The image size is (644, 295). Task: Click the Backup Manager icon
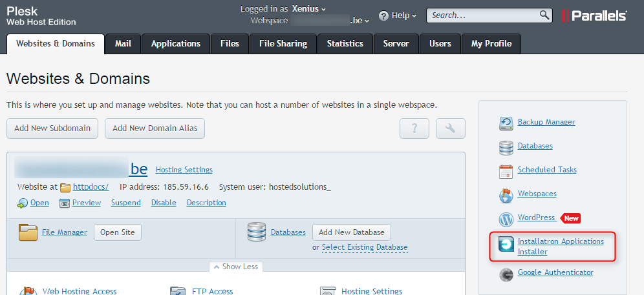[506, 123]
